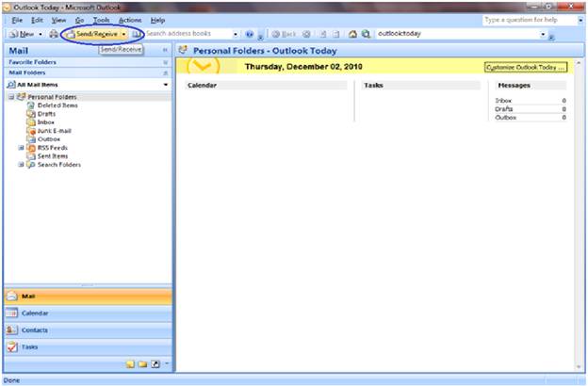Screen dimensions: 588x386
Task: Expand the RSS Feeds tree node
Action: [21, 148]
